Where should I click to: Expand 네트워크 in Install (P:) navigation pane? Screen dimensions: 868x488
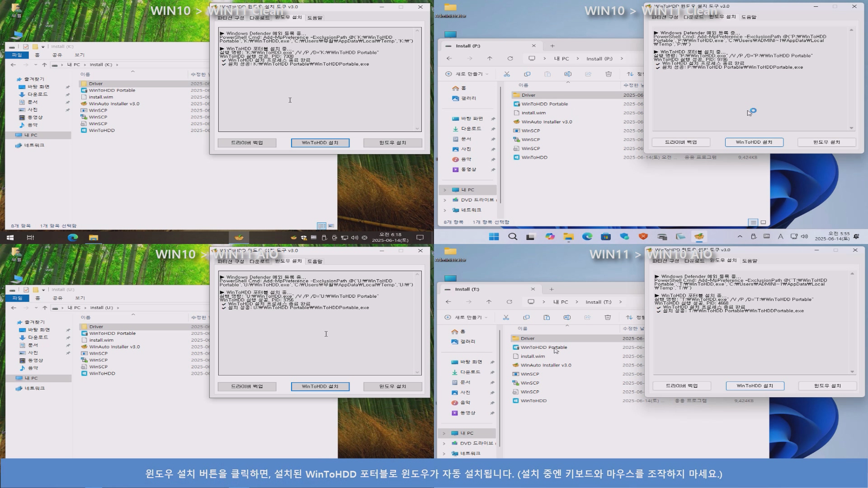[445, 210]
